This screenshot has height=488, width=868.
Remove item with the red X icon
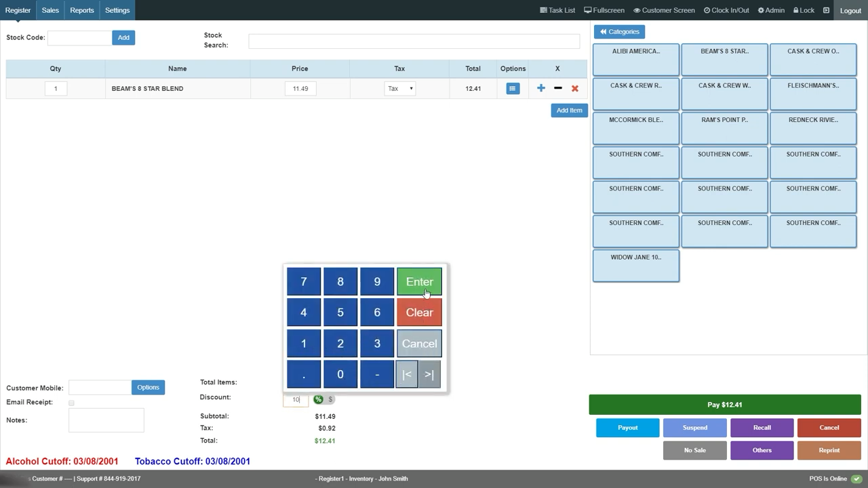575,88
